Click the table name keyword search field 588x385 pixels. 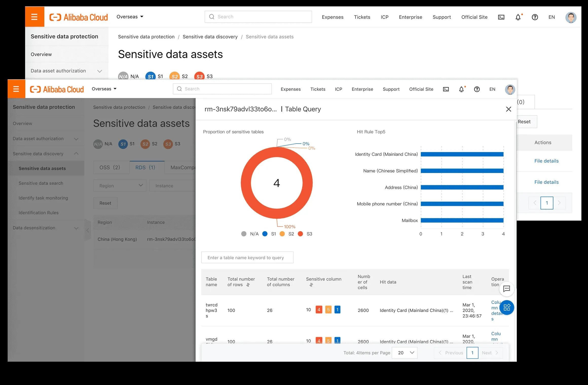[247, 258]
